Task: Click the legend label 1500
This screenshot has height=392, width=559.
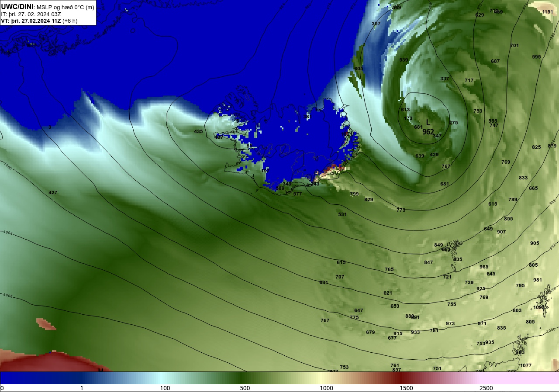Action: tap(406, 388)
